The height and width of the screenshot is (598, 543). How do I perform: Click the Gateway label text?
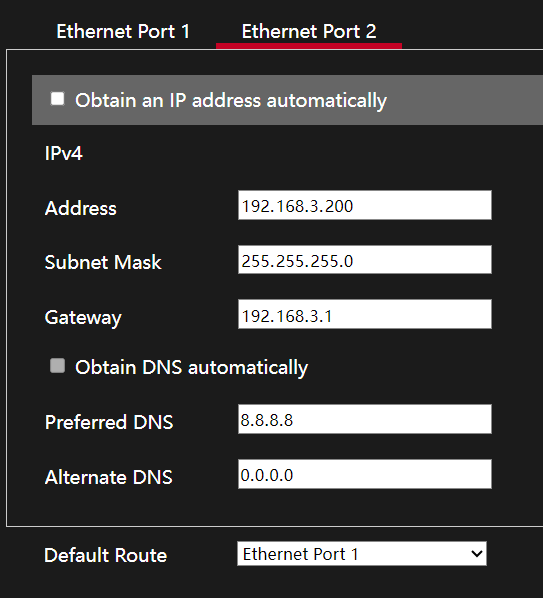pos(83,318)
